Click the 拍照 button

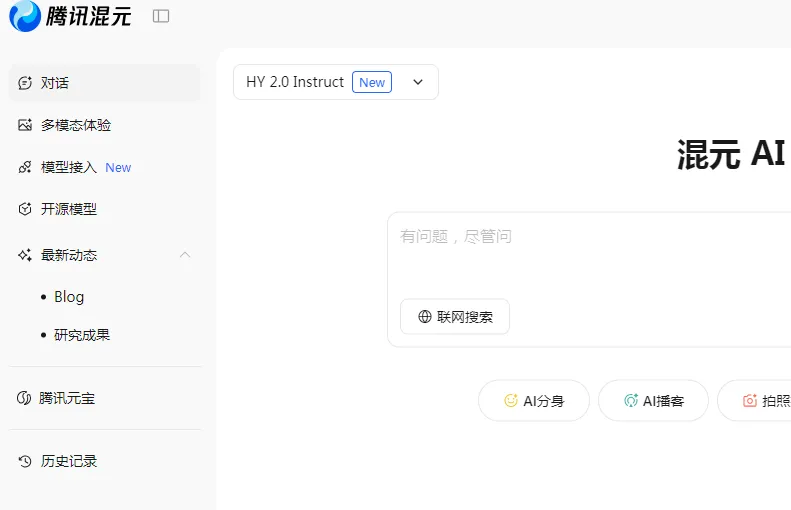tap(754, 401)
